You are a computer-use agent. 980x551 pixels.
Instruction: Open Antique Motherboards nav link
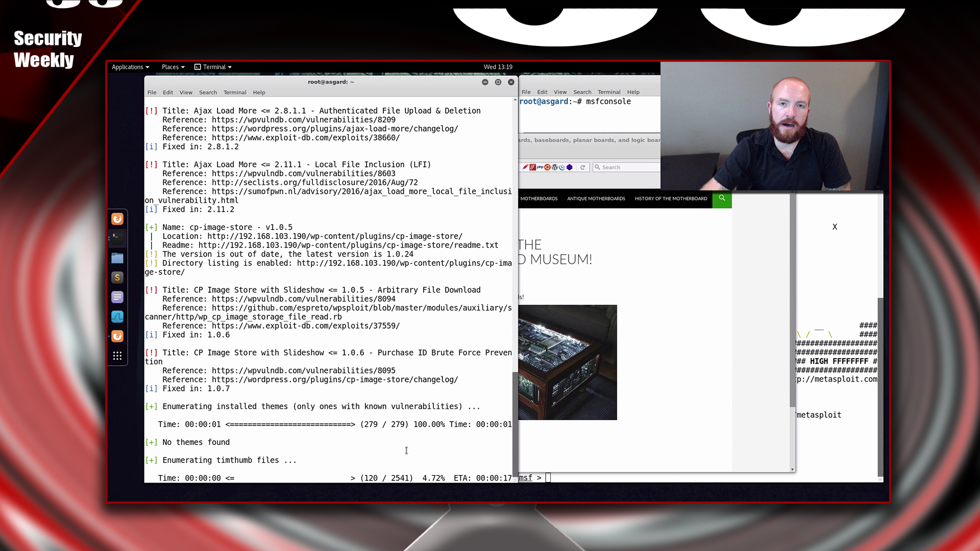(596, 198)
